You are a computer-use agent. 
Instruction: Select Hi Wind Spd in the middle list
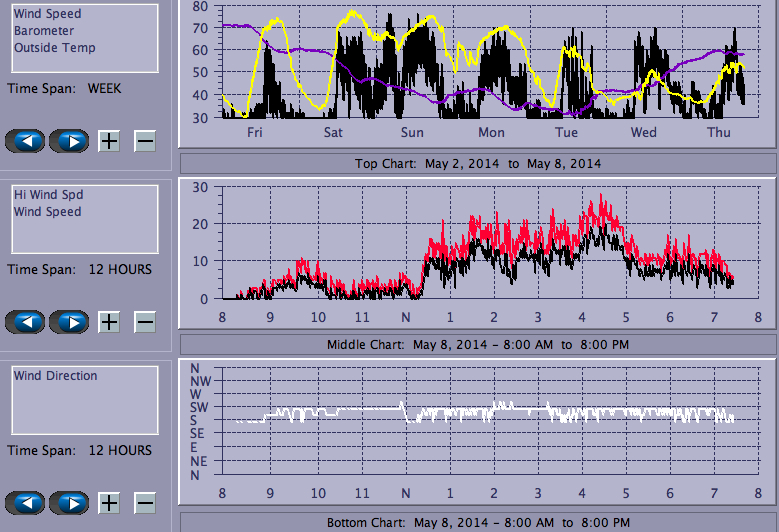coord(47,195)
